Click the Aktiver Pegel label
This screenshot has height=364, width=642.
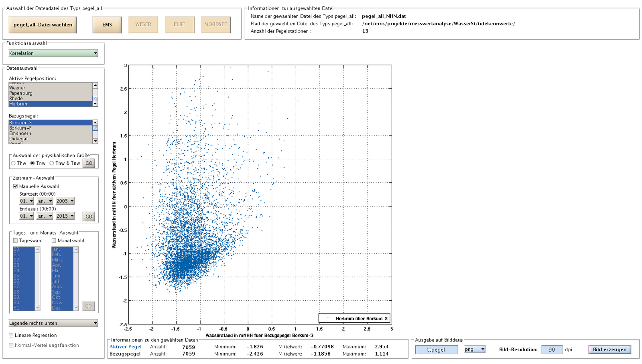[125, 347]
